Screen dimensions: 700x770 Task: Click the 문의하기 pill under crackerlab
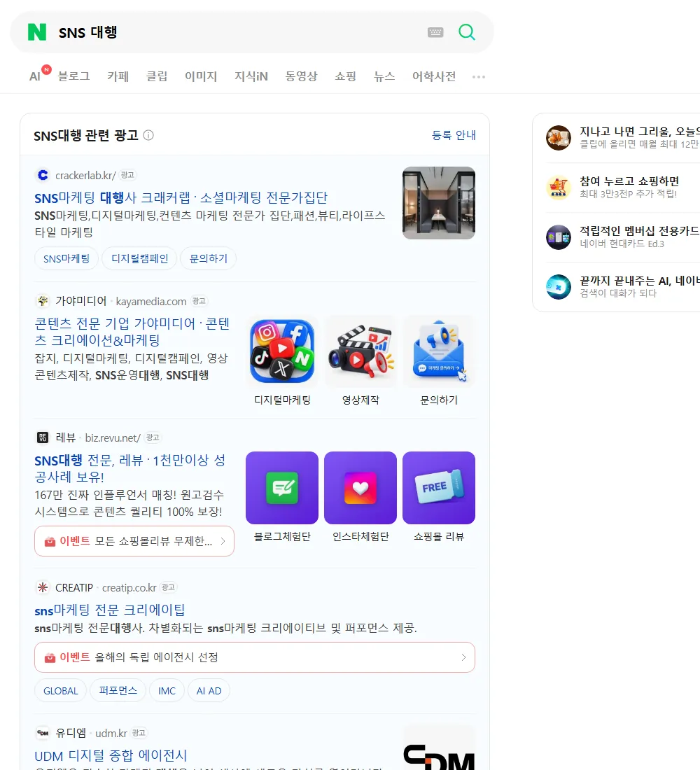click(x=209, y=258)
